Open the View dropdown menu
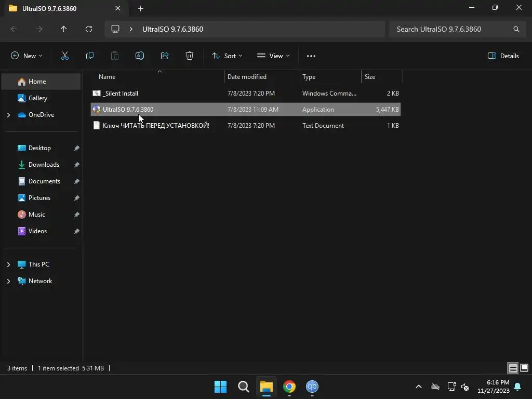The image size is (532, 399). [x=273, y=56]
